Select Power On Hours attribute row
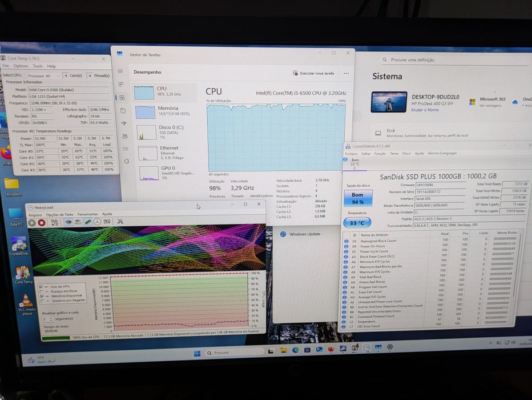The width and height of the screenshot is (532, 400). [x=430, y=246]
